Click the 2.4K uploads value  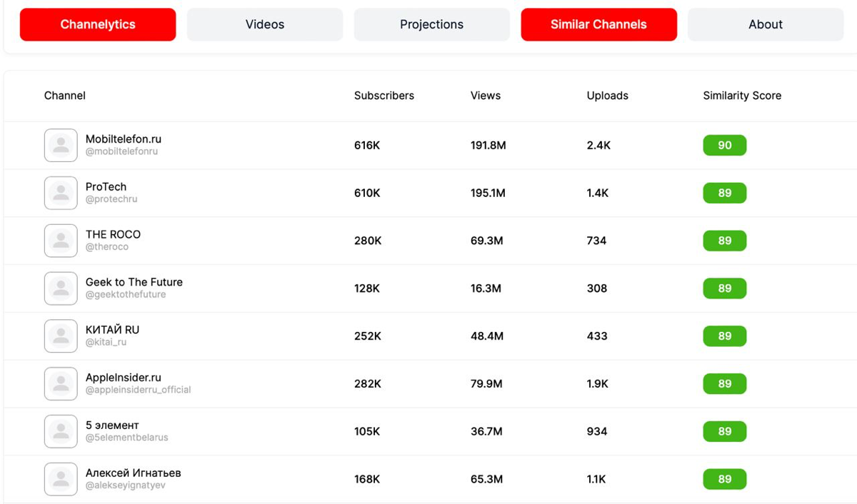coord(599,146)
